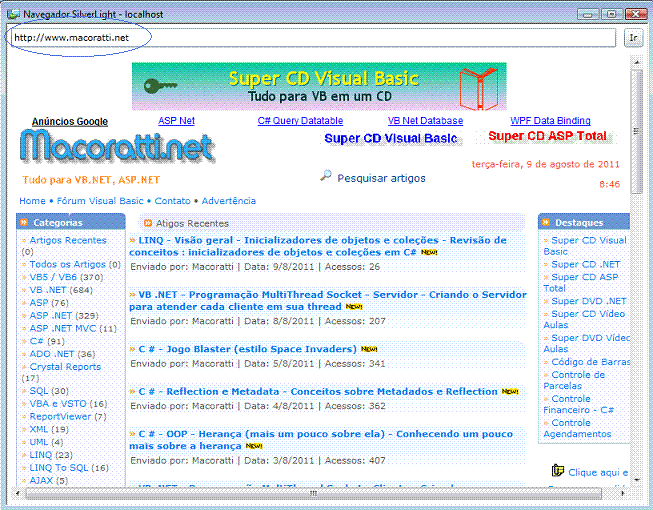Open the C# Query Datatable ad link
Viewport: 653px width, 510px height.
coord(300,121)
